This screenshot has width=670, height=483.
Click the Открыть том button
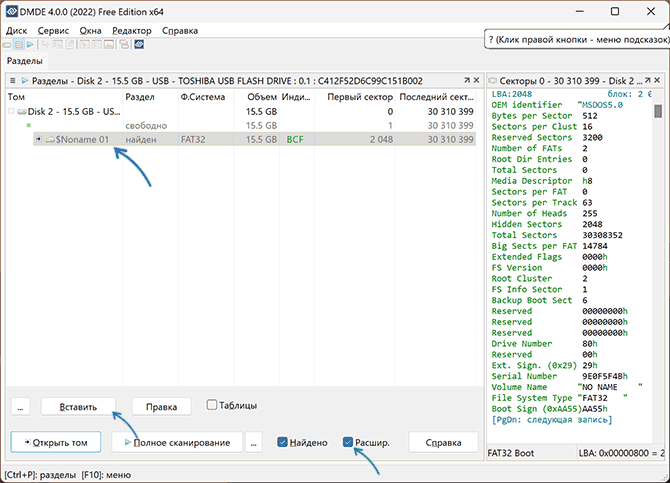56,442
